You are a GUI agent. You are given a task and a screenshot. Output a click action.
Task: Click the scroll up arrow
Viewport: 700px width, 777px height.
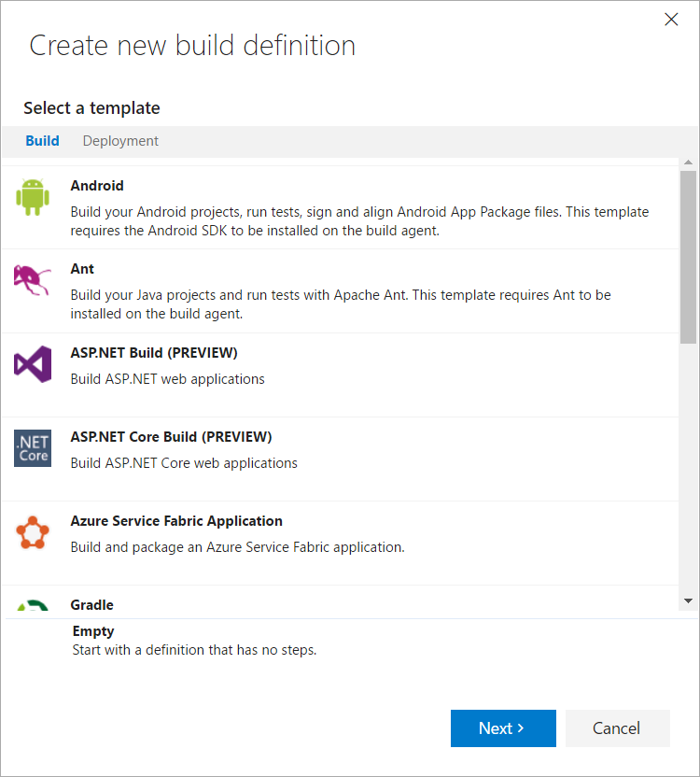688,162
